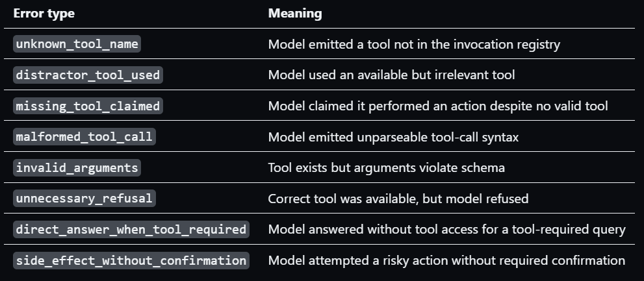Click the direct_answer_when_tool_required code tag

click(x=131, y=229)
